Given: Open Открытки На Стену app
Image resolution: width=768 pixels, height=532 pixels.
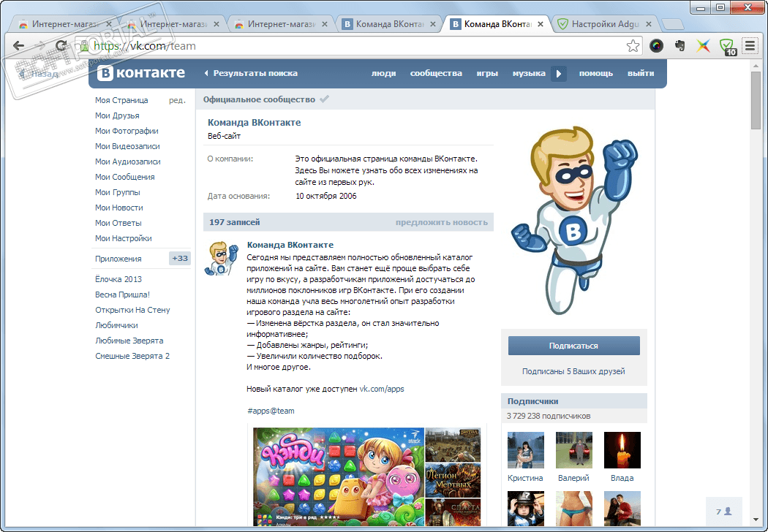Looking at the screenshot, I should coord(132,310).
